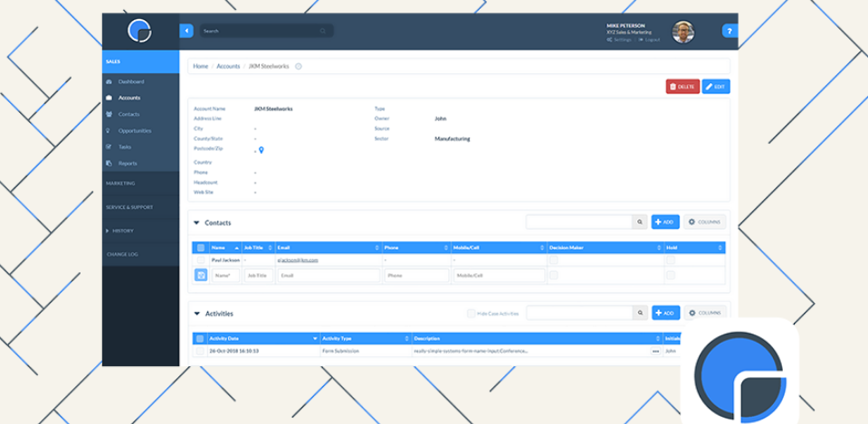Click the save disk icon in new contact row
Image resolution: width=868 pixels, height=424 pixels.
click(201, 275)
